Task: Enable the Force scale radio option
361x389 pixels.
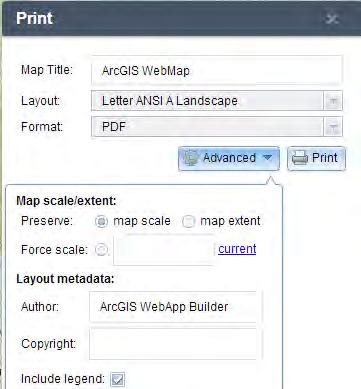Action: 101,250
